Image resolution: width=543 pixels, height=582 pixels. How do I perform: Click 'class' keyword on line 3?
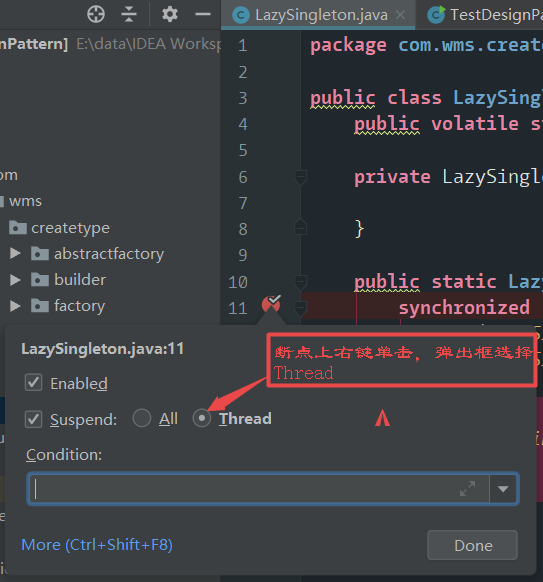[x=415, y=98]
